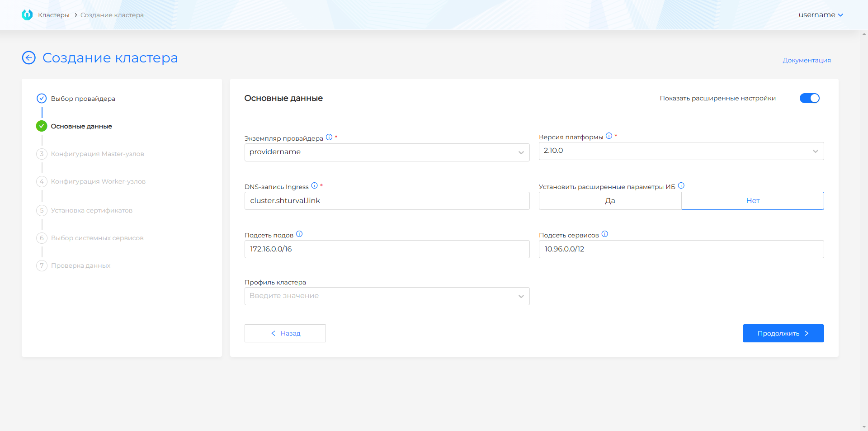Viewport: 868px width, 431px height.
Task: Open the info tooltip for DNS-запись Ingress
Action: (x=315, y=186)
